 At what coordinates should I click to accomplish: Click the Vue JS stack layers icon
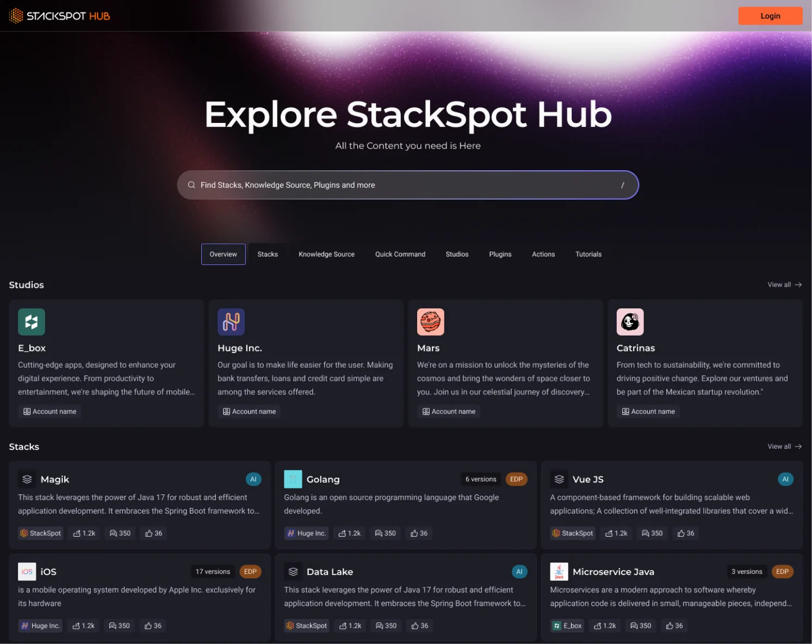559,479
